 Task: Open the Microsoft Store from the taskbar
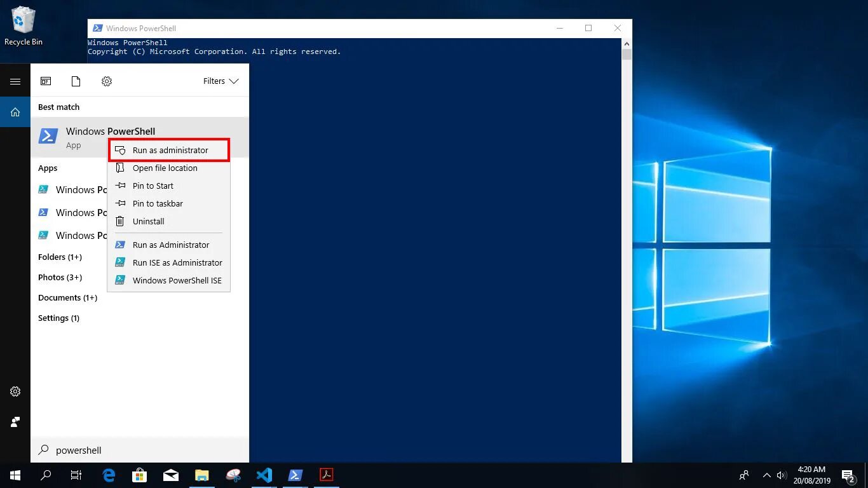[x=139, y=475]
